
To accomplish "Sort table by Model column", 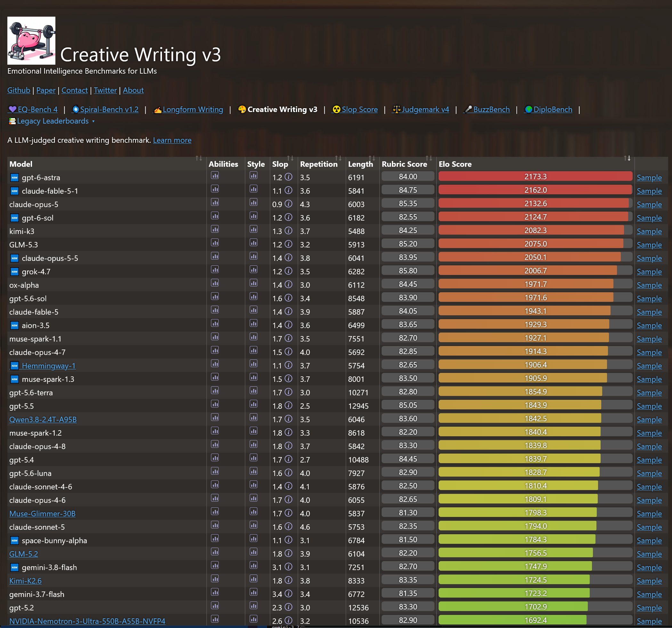I will pyautogui.click(x=199, y=158).
